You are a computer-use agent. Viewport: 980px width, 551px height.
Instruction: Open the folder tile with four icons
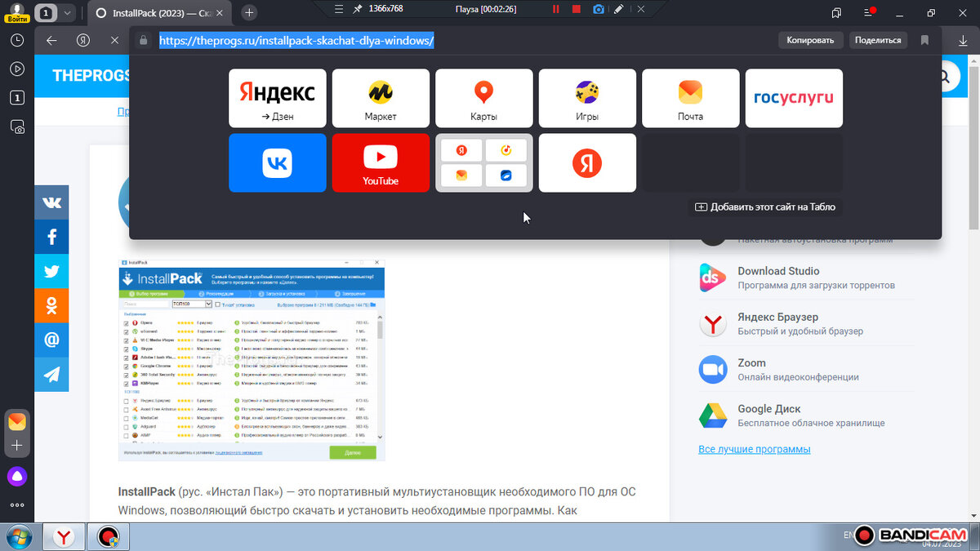tap(484, 163)
